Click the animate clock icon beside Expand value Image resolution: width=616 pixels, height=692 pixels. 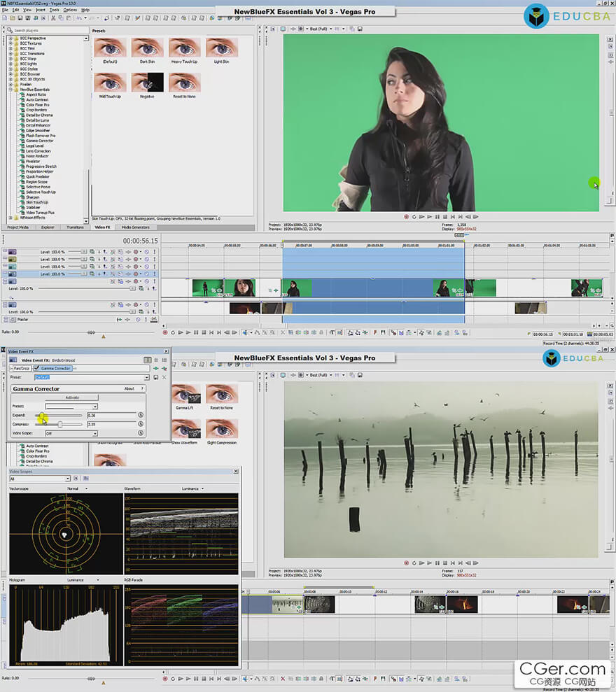(x=141, y=415)
